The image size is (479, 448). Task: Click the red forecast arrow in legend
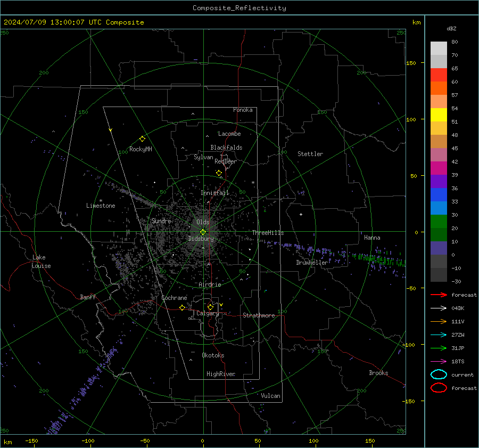439,295
